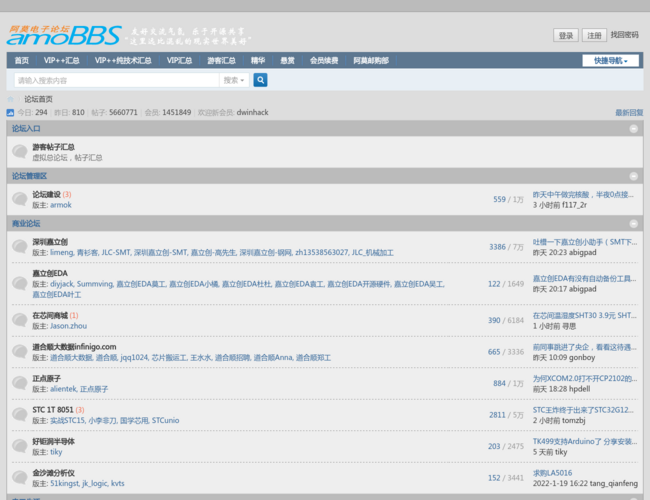Open the 快捷导航 dropdown menu
650x500 pixels.
pyautogui.click(x=610, y=60)
